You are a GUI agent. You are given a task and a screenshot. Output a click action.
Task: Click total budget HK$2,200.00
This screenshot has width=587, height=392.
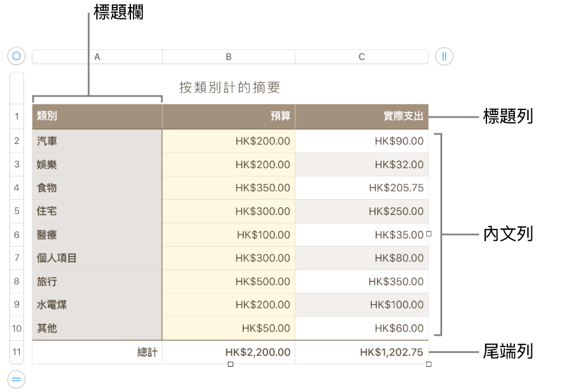[x=229, y=352]
